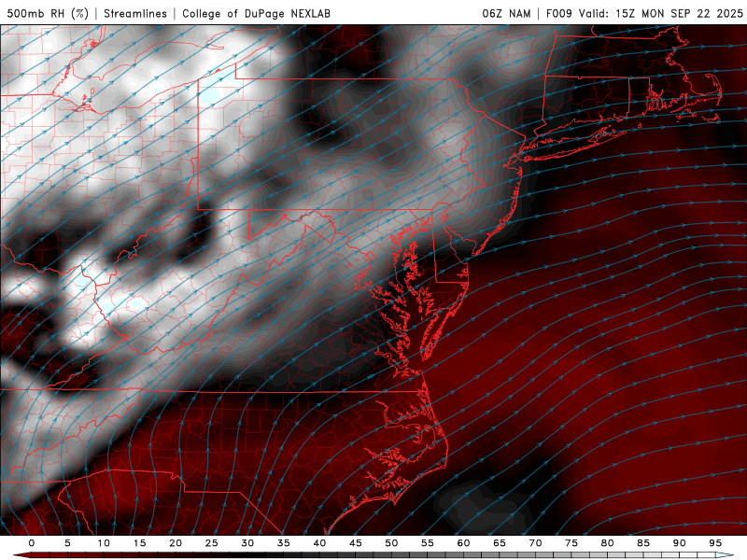
Task: Select the 30 tick on the RH legend
Action: pos(247,543)
